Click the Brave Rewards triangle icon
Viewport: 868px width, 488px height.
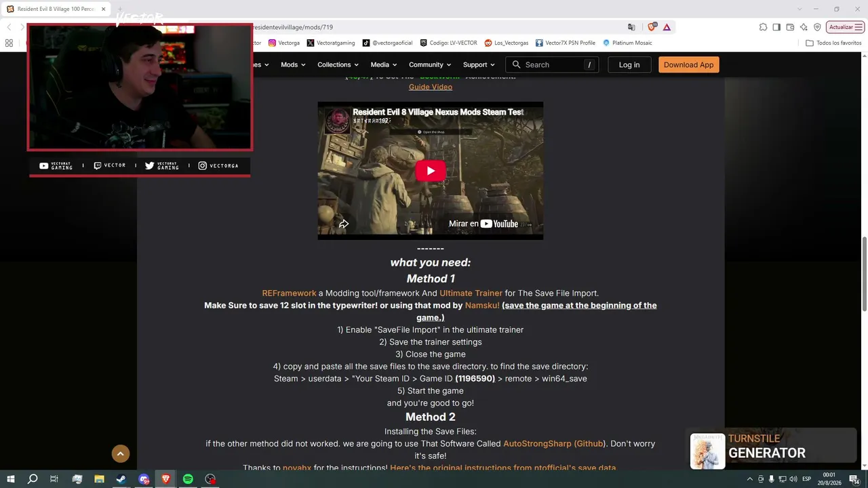pos(667,27)
